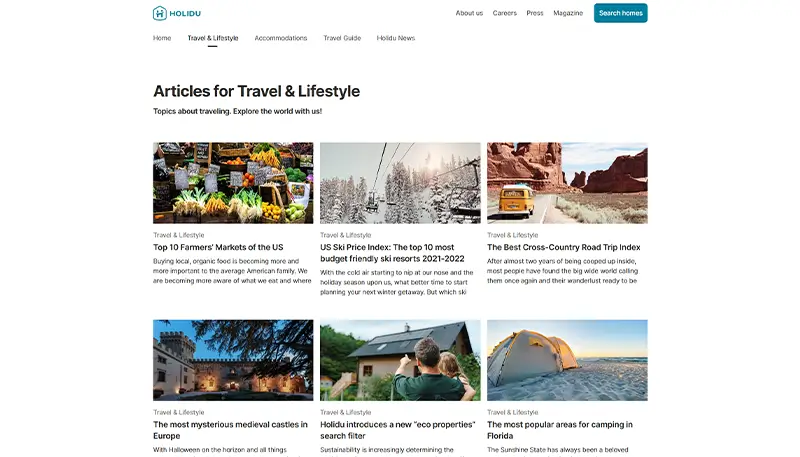Open the Careers link
This screenshot has width=800, height=457.
505,13
